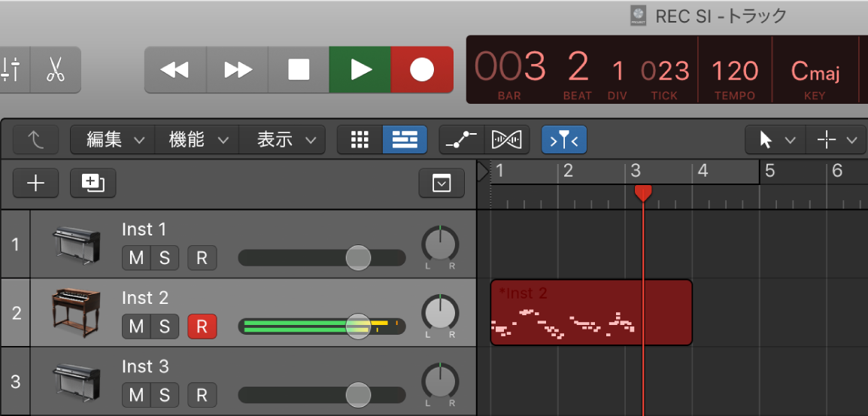This screenshot has height=416, width=868.
Task: Select the Inst 1 track name
Action: coord(144,229)
